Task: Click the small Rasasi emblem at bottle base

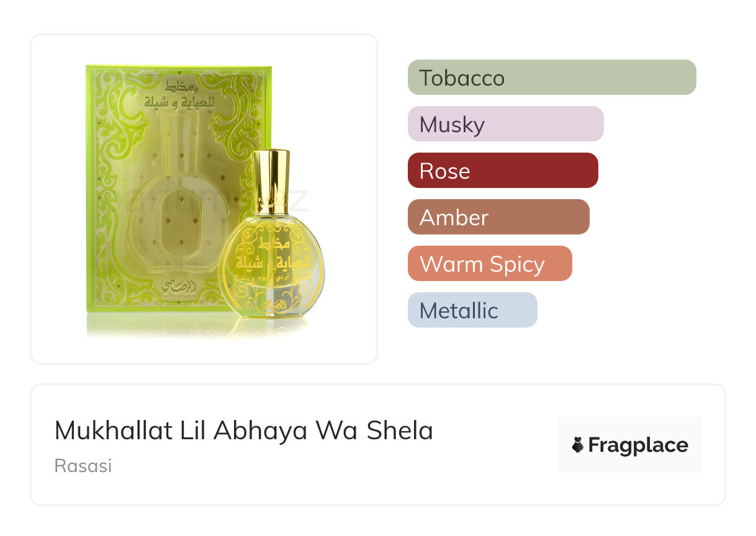Action: coord(271,305)
